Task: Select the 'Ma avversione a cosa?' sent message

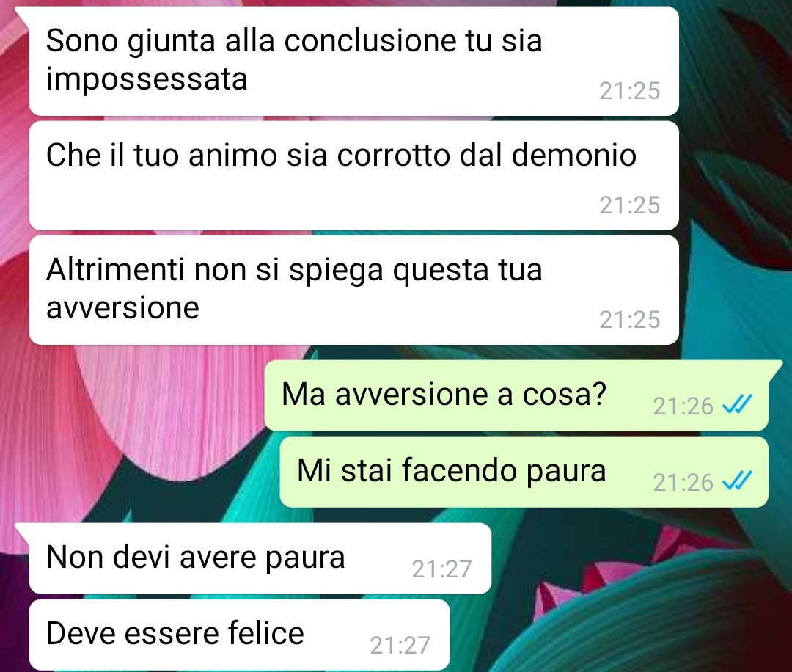Action: (x=516, y=395)
